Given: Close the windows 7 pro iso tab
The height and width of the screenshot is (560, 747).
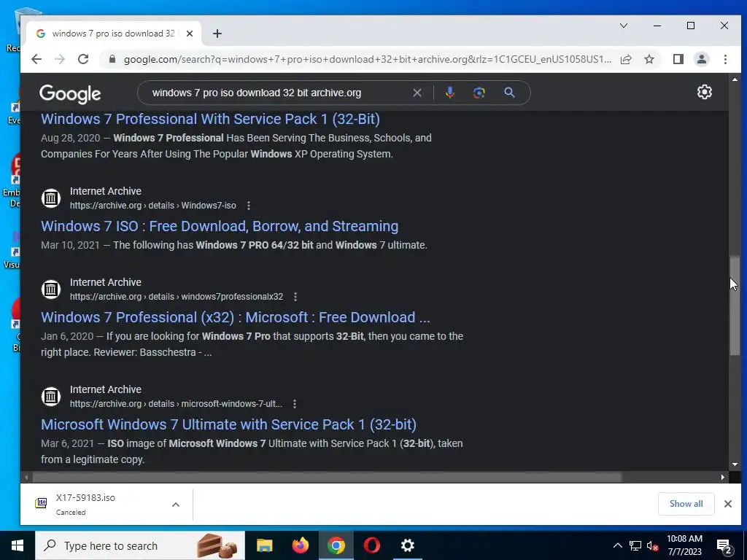Looking at the screenshot, I should tap(190, 34).
